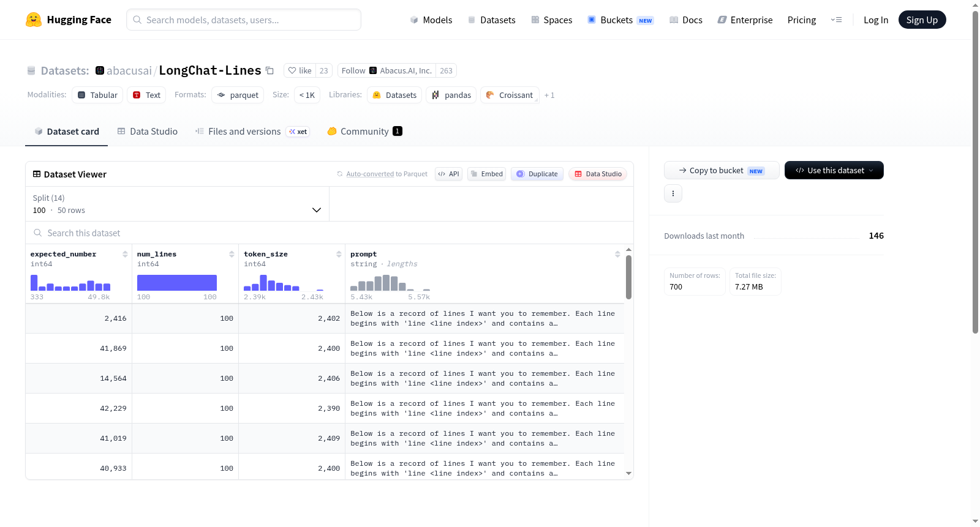
Task: Copy dataset name with the copy icon
Action: 269,70
